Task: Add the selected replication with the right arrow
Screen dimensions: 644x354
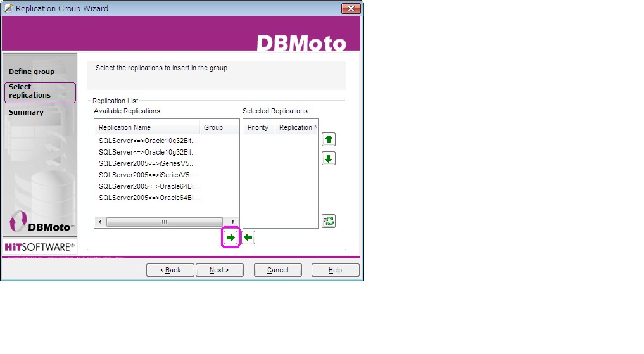Action: pyautogui.click(x=230, y=237)
